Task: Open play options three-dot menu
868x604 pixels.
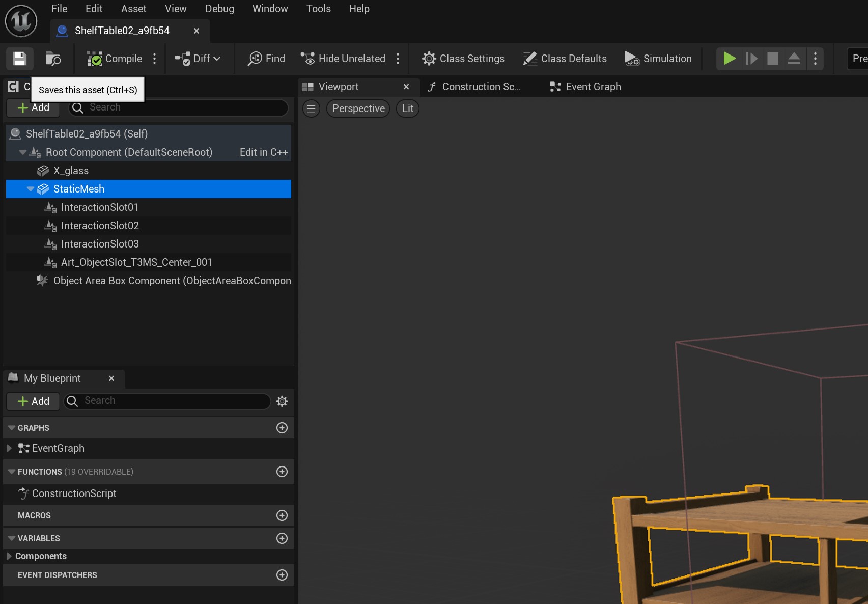Action: pos(816,59)
